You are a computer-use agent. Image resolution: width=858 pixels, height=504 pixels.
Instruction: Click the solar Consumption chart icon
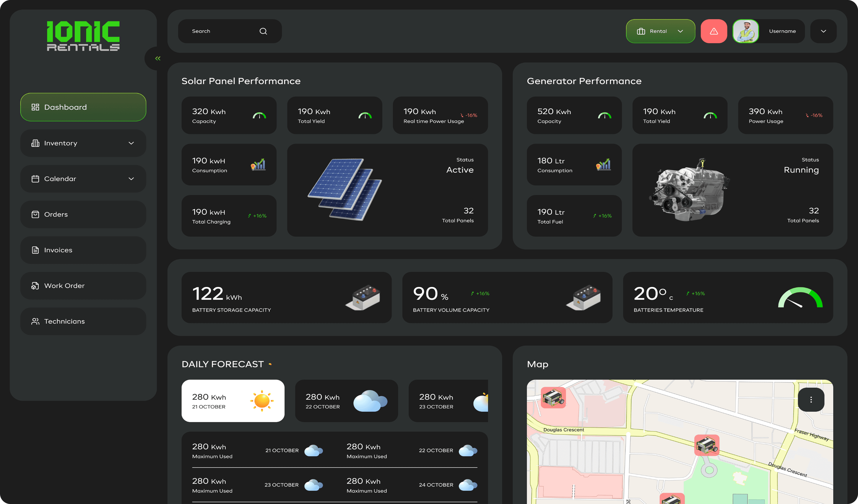click(258, 165)
